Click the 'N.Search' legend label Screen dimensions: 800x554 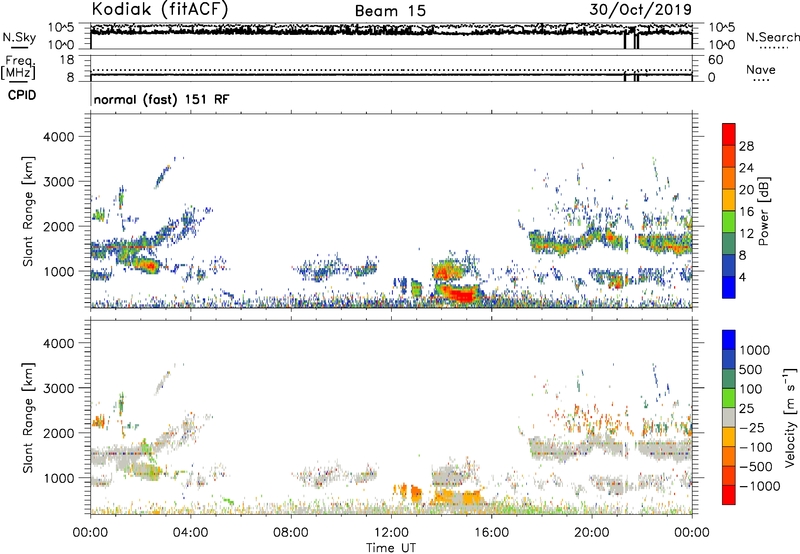[x=772, y=37]
